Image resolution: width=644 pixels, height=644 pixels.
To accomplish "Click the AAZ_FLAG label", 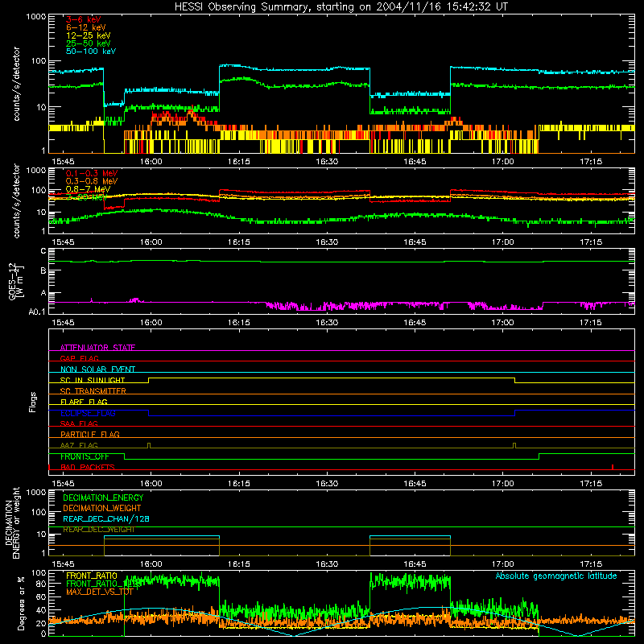I will (x=79, y=445).
